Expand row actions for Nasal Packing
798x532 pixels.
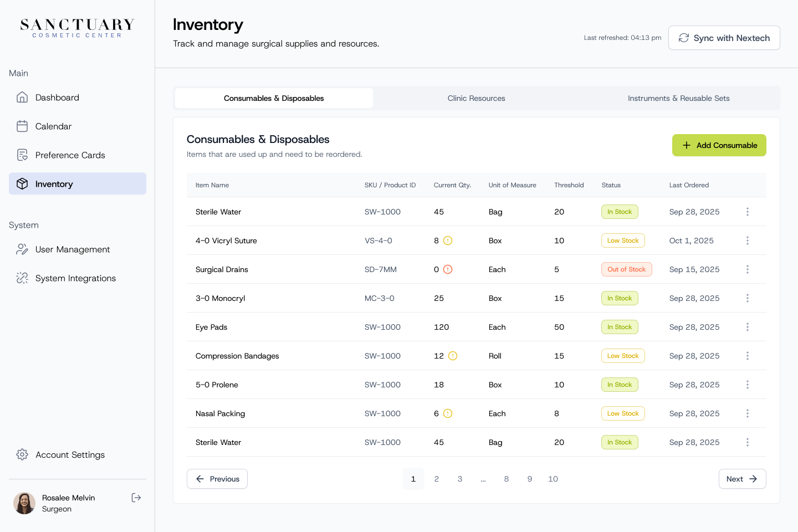click(x=748, y=413)
